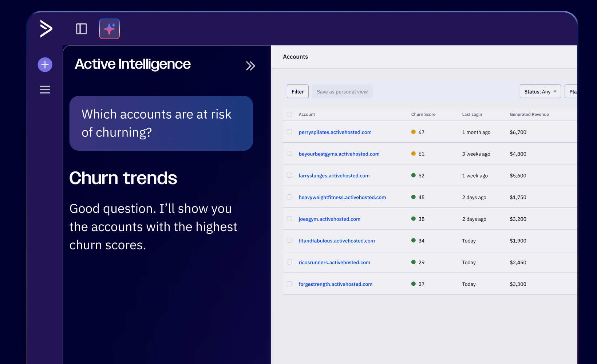The width and height of the screenshot is (597, 364).
Task: Click the Filter button
Action: (x=297, y=92)
